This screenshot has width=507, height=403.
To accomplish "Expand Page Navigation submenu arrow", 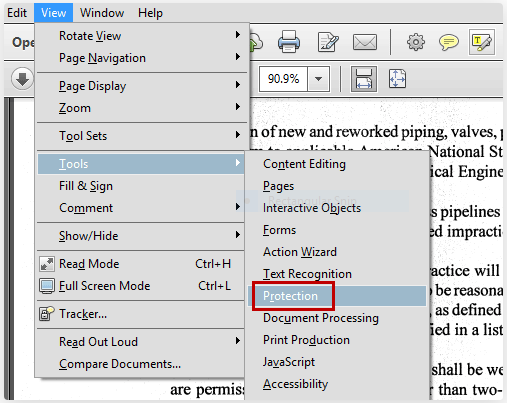I will pyautogui.click(x=238, y=57).
